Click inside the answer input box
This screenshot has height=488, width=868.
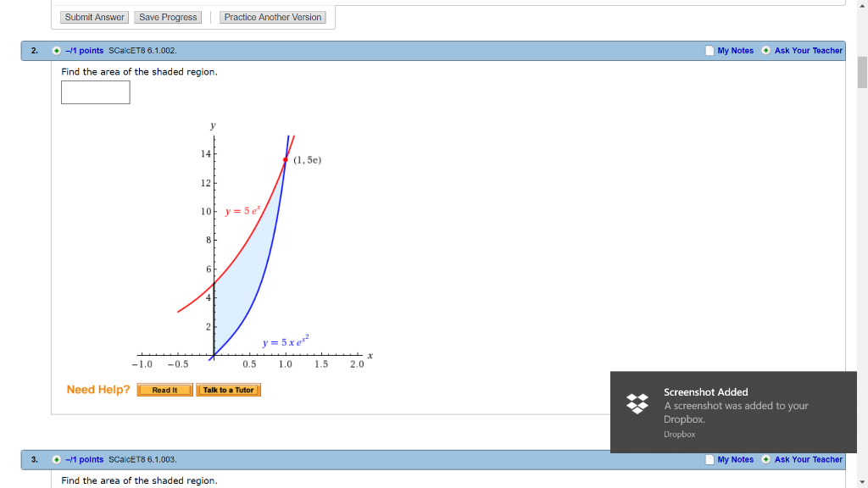95,92
